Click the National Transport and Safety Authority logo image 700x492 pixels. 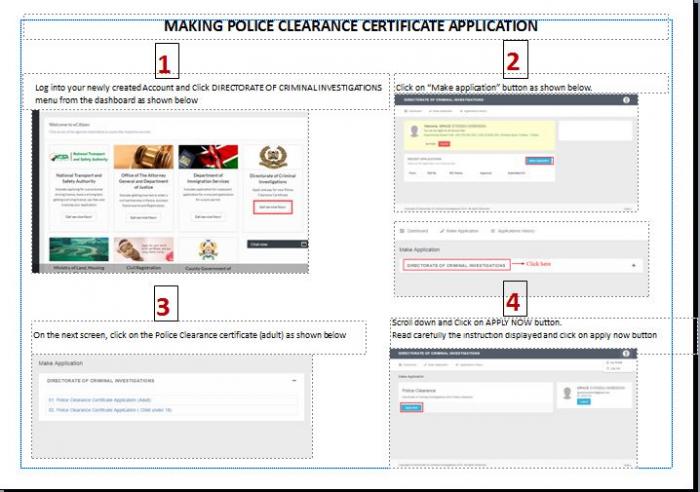tap(79, 157)
